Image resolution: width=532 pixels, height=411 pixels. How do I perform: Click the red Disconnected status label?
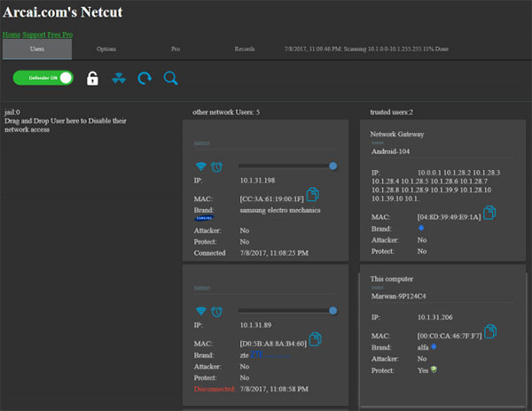[215, 389]
